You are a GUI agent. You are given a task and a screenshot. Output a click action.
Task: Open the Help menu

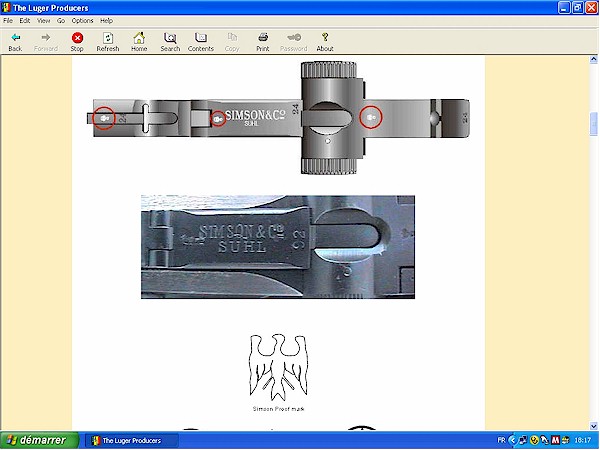coord(106,21)
